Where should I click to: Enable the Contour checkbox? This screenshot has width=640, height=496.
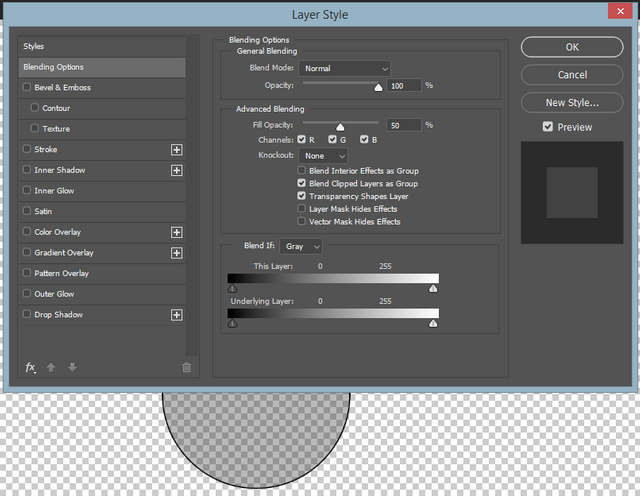(x=35, y=107)
